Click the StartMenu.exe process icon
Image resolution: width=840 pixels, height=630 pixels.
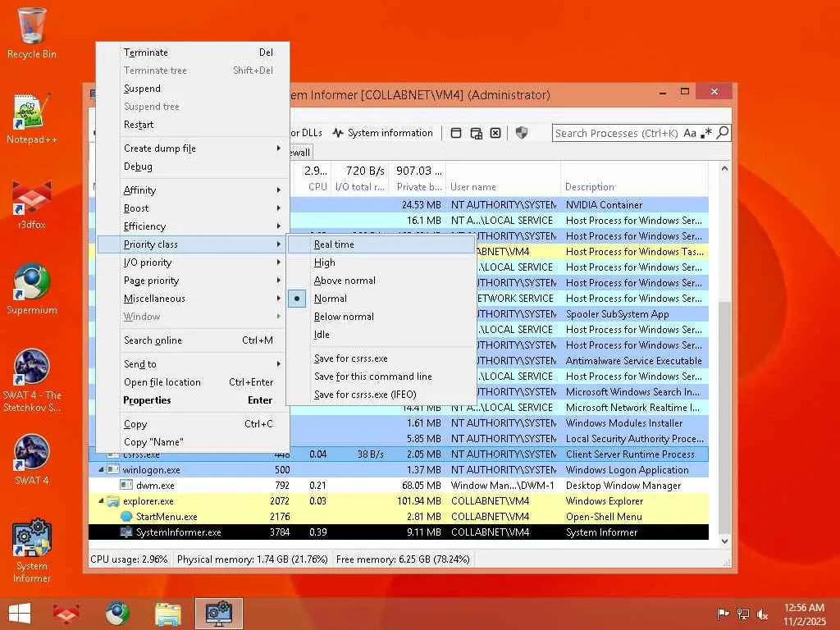pos(126,517)
